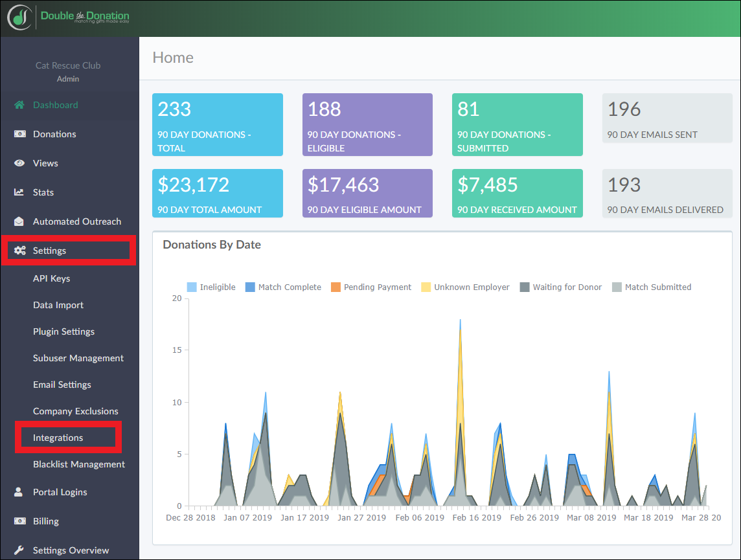Open Data Import settings
Image resolution: width=741 pixels, height=560 pixels.
tap(58, 305)
